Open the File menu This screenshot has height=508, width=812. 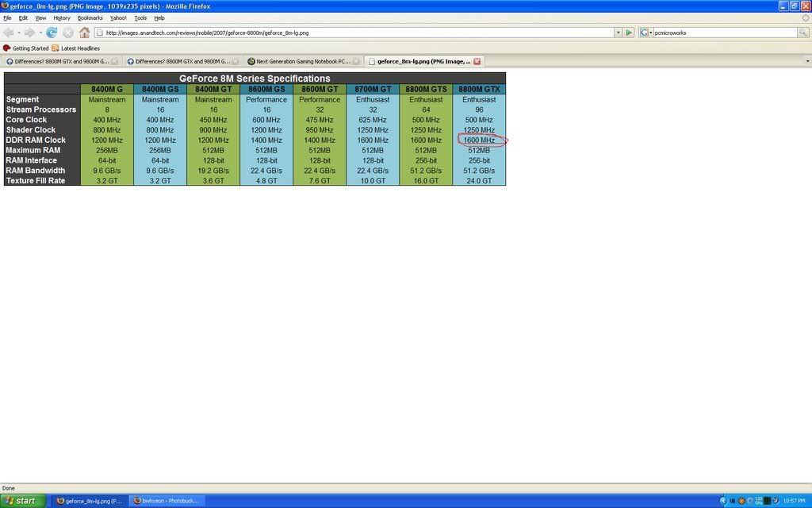point(7,18)
